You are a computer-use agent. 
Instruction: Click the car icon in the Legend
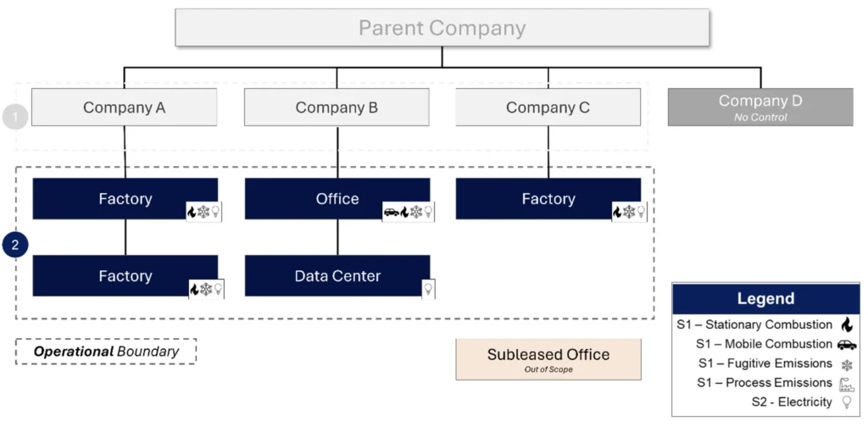click(x=847, y=345)
